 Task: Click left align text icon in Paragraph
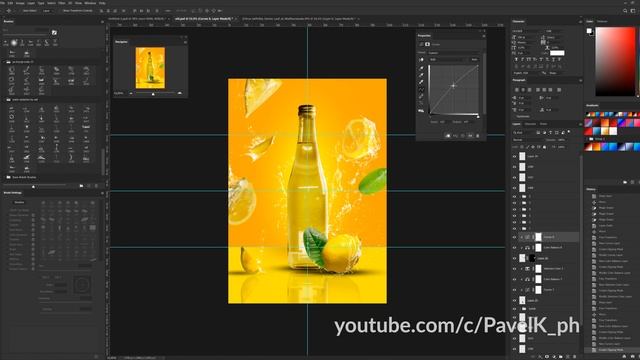click(517, 90)
